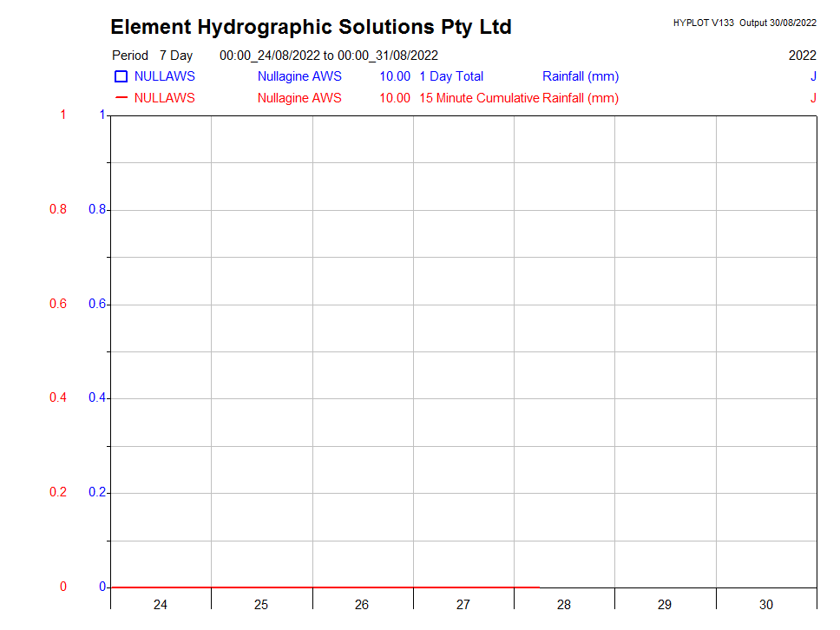Select day 24 on the x-axis
The image size is (840, 630).
click(161, 605)
